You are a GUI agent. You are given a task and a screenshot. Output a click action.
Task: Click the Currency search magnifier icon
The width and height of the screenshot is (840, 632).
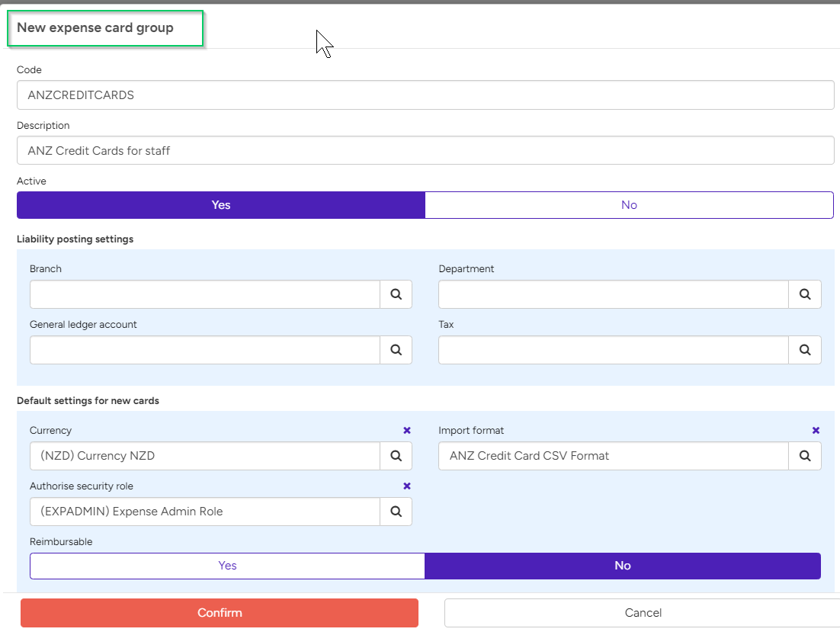(396, 456)
